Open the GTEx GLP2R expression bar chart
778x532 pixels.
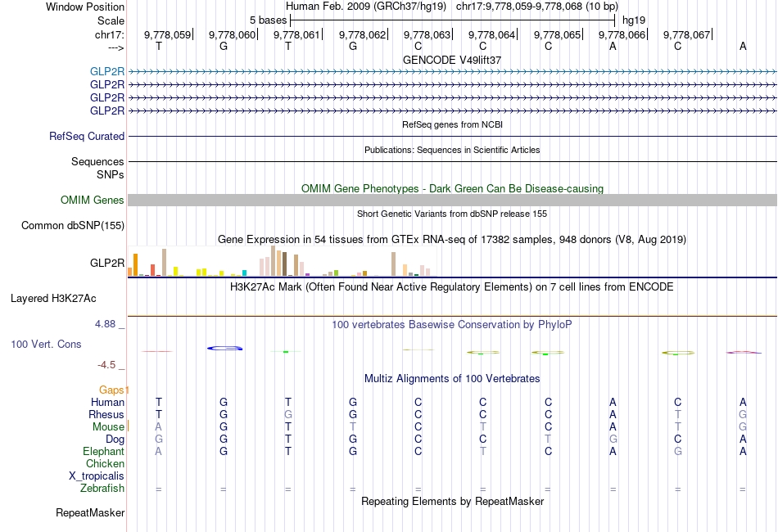(283, 261)
